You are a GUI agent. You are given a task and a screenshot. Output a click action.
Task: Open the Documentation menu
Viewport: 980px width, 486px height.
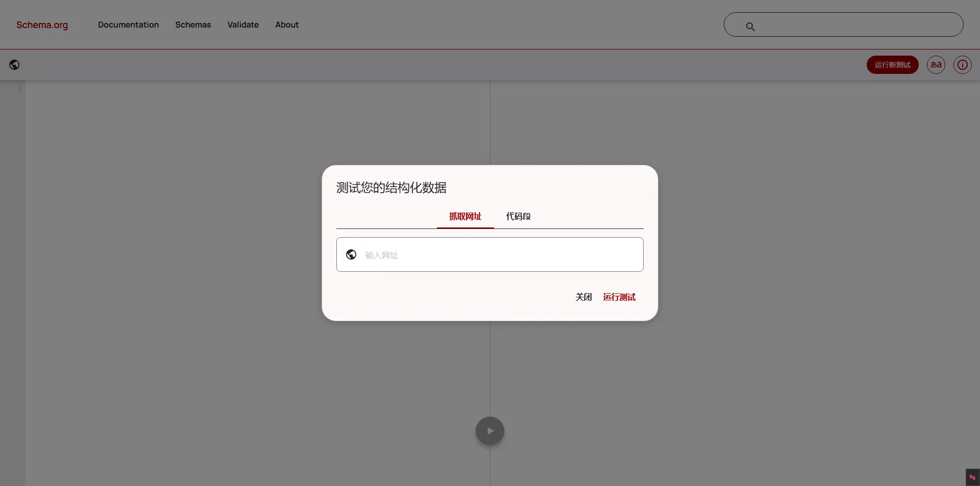pos(128,24)
